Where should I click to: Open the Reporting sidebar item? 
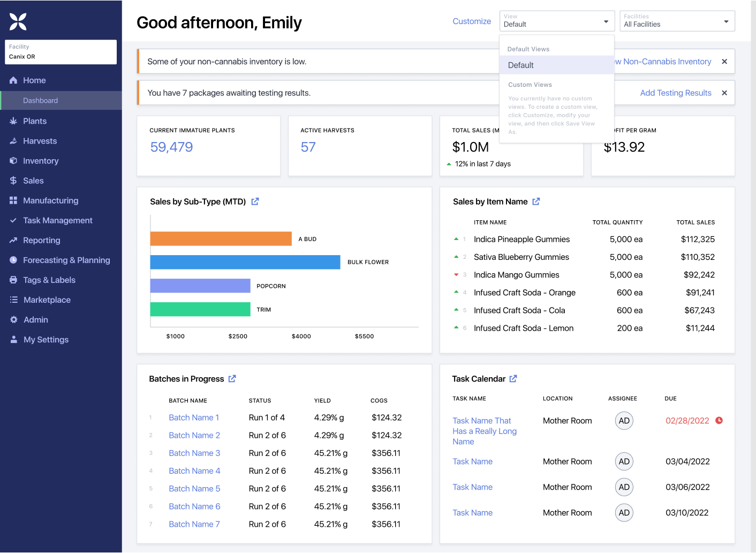point(41,241)
